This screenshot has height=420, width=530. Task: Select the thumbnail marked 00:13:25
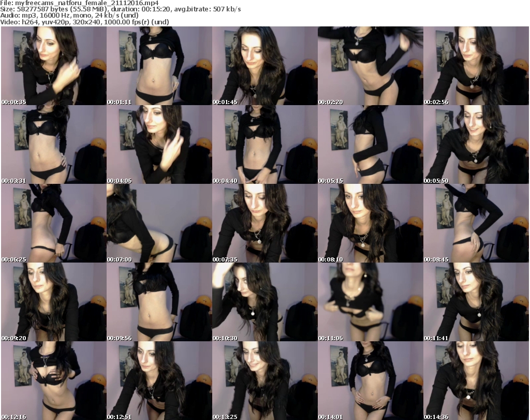click(x=264, y=381)
